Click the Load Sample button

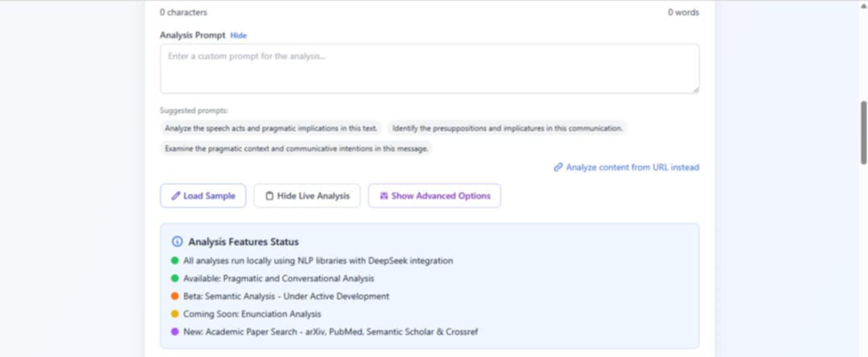pos(203,196)
